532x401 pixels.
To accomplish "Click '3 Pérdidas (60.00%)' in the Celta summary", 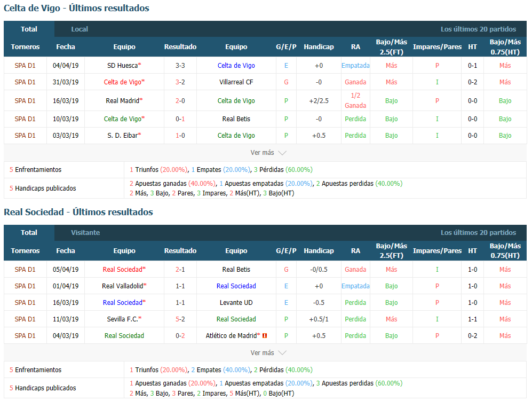I will coord(283,170).
